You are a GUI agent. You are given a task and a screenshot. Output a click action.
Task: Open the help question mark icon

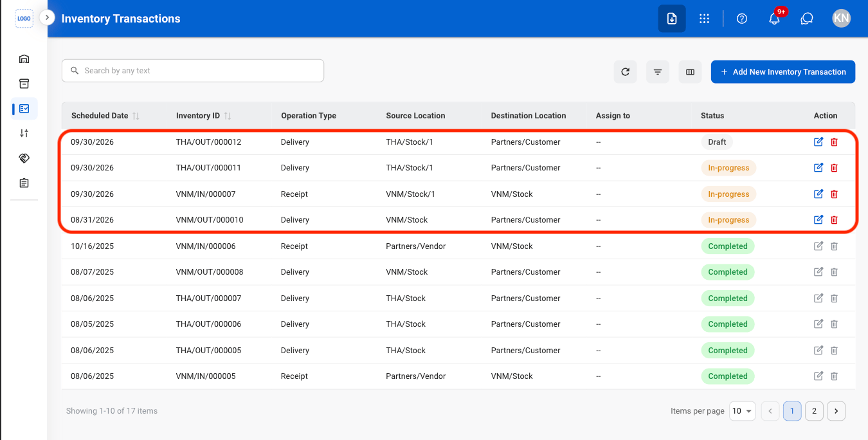coord(742,19)
